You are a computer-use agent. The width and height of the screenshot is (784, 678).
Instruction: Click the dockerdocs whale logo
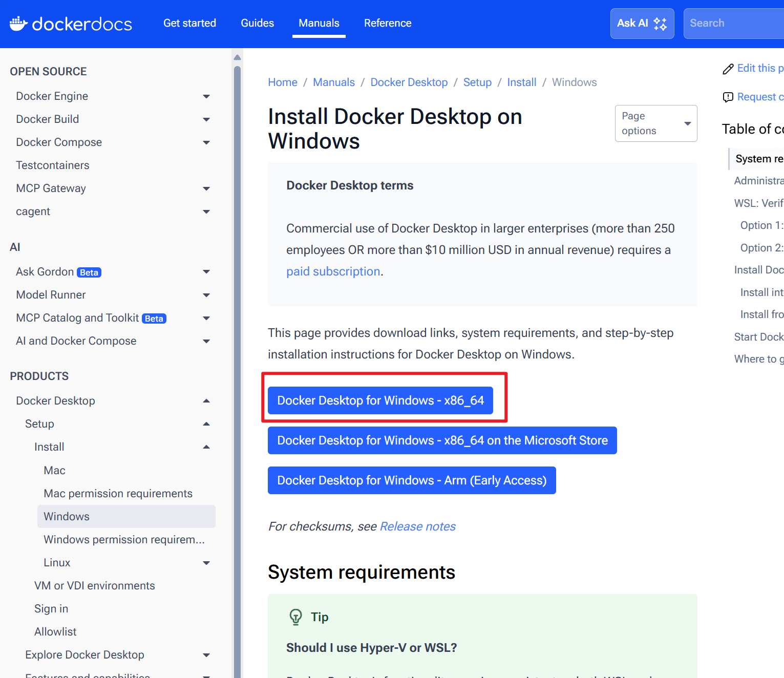[x=18, y=23]
